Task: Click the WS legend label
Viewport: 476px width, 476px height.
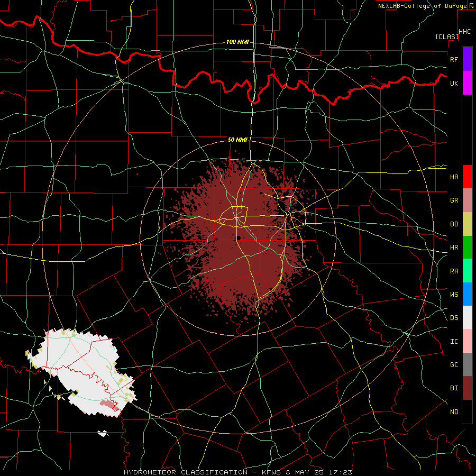Action: pyautogui.click(x=454, y=295)
